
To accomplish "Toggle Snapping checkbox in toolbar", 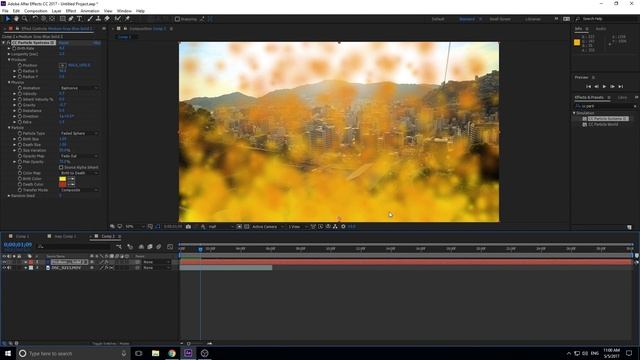I will coord(177,19).
